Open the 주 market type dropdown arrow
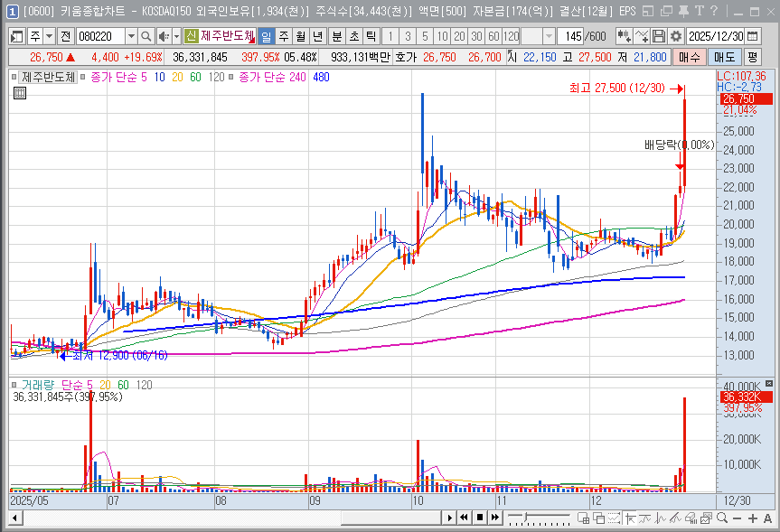The height and width of the screenshot is (532, 780). [49, 36]
